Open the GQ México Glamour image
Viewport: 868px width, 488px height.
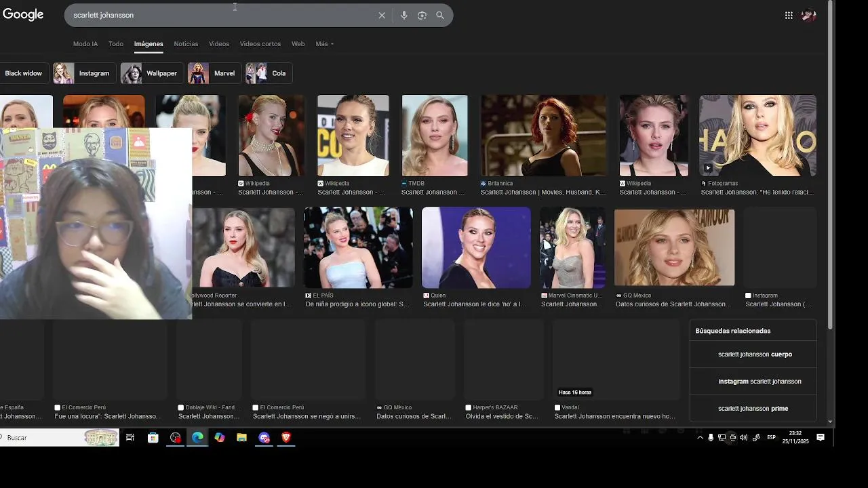click(674, 247)
